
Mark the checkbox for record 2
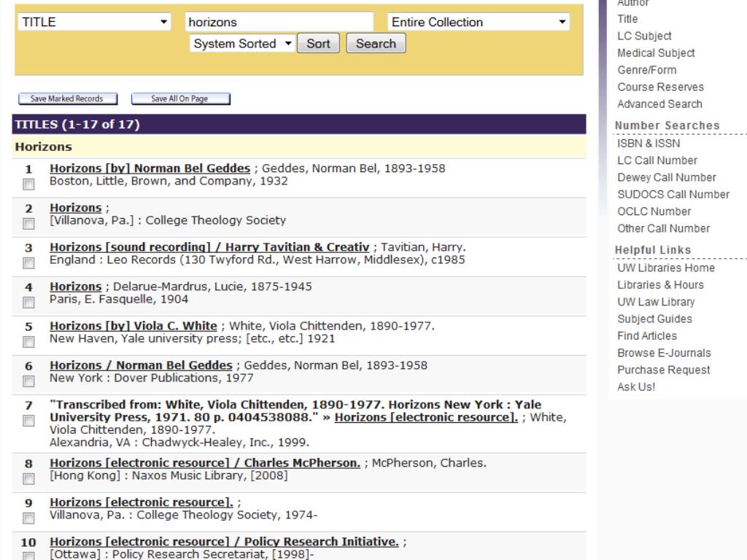[x=28, y=224]
